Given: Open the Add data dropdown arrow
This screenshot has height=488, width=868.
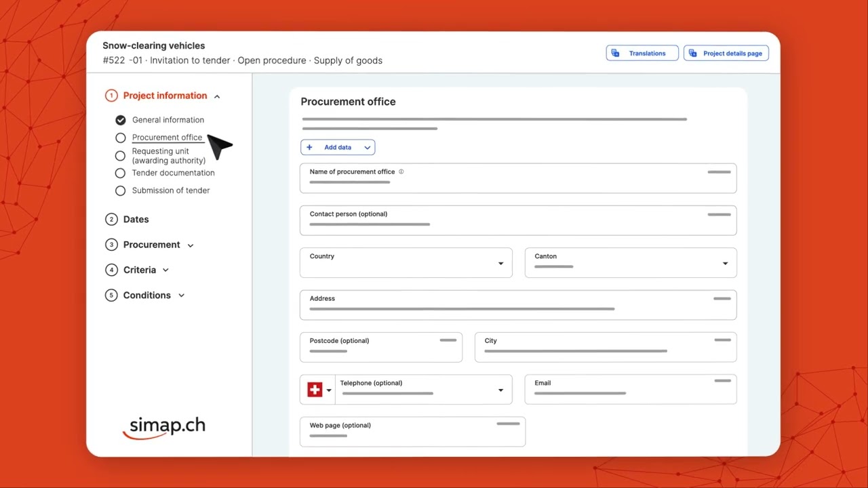Looking at the screenshot, I should [367, 147].
